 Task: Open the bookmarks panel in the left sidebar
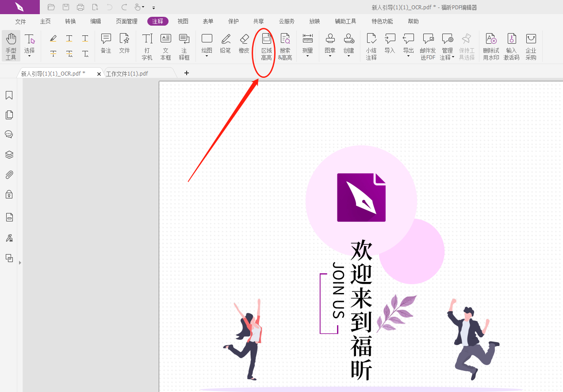pyautogui.click(x=9, y=95)
